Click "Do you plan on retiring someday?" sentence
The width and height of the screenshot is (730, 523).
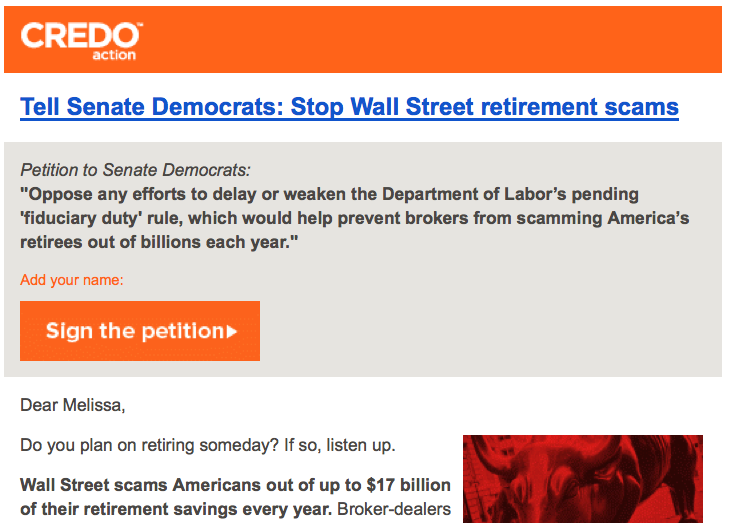coord(149,445)
